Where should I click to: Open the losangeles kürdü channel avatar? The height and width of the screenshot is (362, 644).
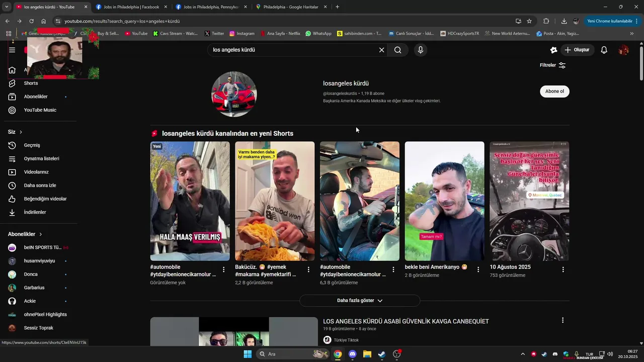pos(234,94)
